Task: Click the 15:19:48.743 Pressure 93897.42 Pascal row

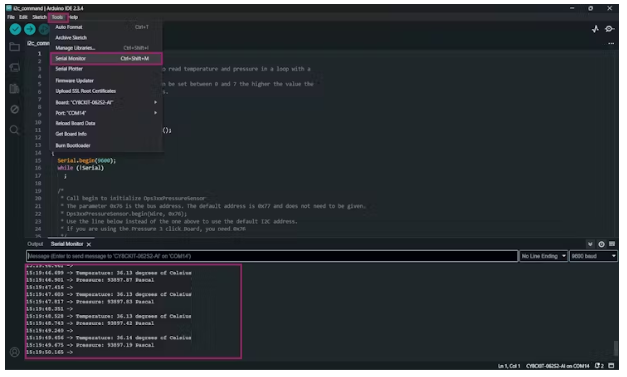Action: (90, 323)
